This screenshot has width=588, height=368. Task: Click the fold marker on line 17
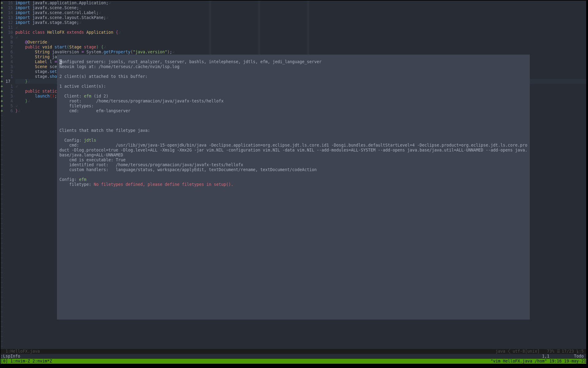(x=2, y=81)
